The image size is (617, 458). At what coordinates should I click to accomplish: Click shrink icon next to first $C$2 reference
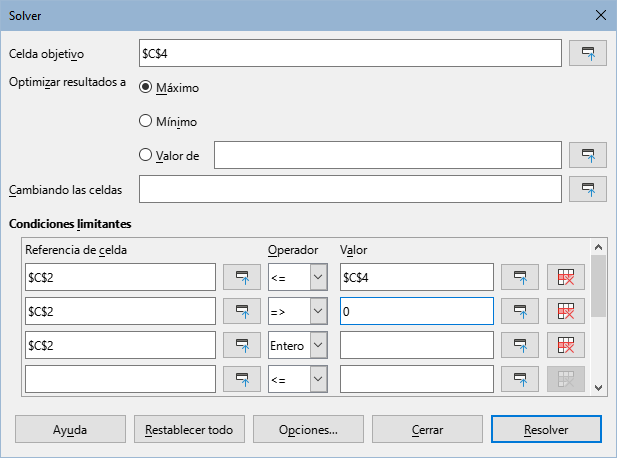pos(242,277)
